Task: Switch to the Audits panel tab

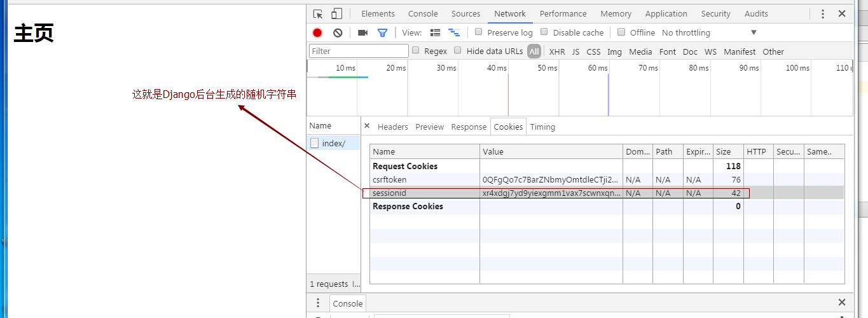Action: click(756, 14)
